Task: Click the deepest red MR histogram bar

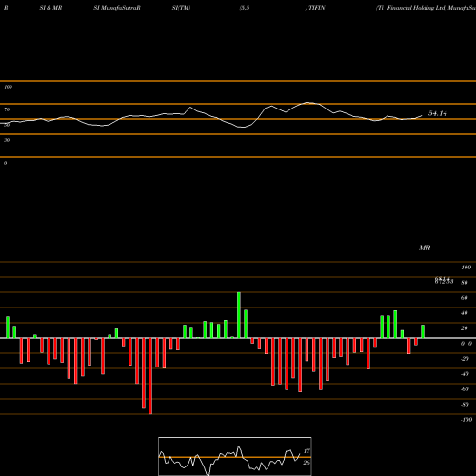Action: [x=150, y=376]
